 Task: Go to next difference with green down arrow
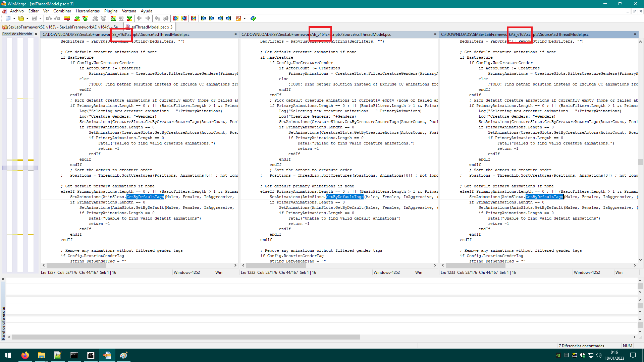click(x=77, y=18)
